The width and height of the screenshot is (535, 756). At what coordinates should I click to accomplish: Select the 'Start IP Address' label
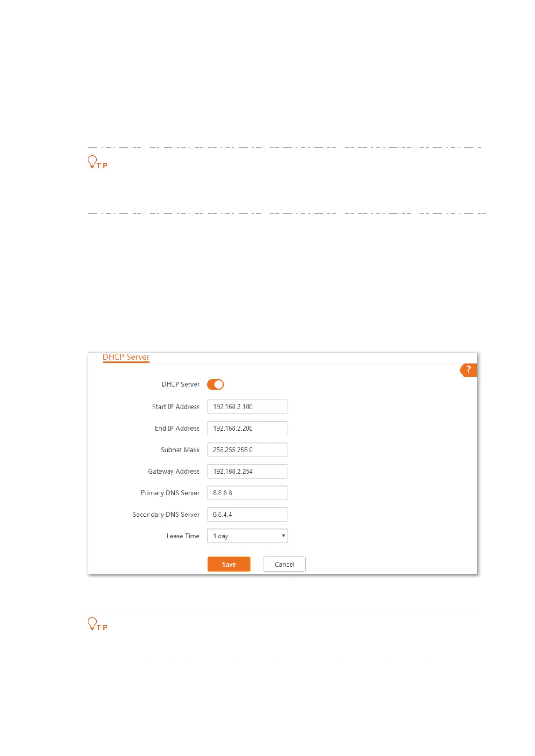pos(176,407)
